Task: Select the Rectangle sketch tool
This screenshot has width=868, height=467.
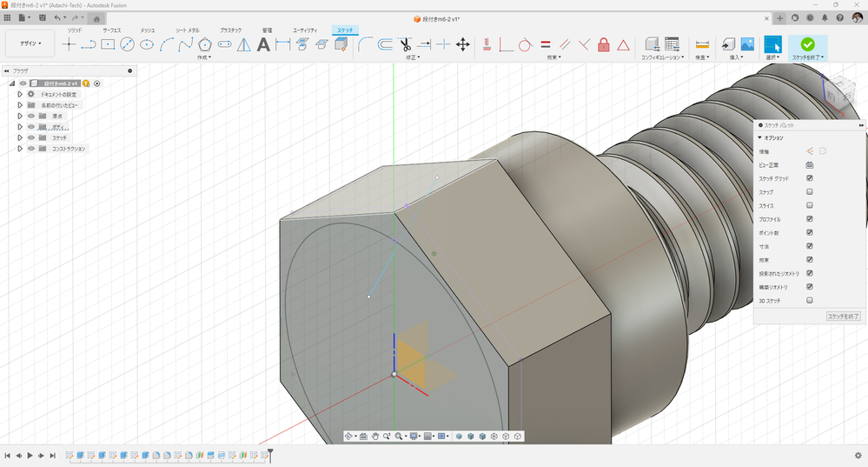Action: tap(108, 45)
